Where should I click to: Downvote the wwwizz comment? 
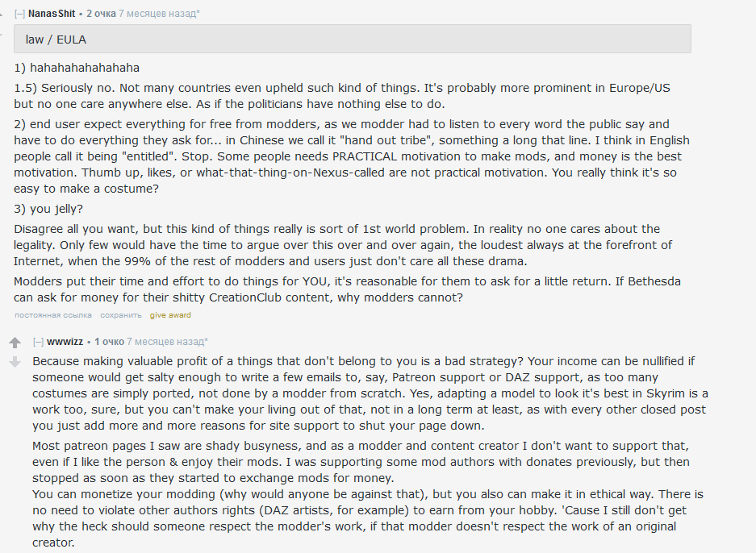click(15, 362)
